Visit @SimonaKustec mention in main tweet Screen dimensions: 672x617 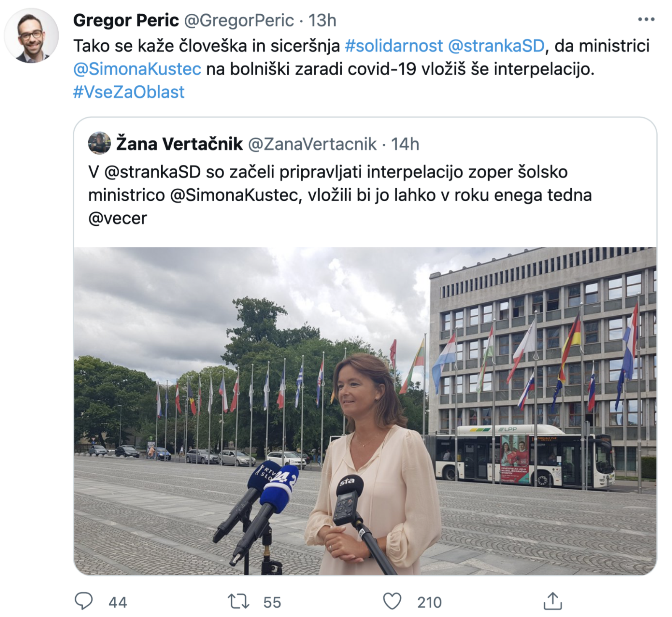pos(137,69)
